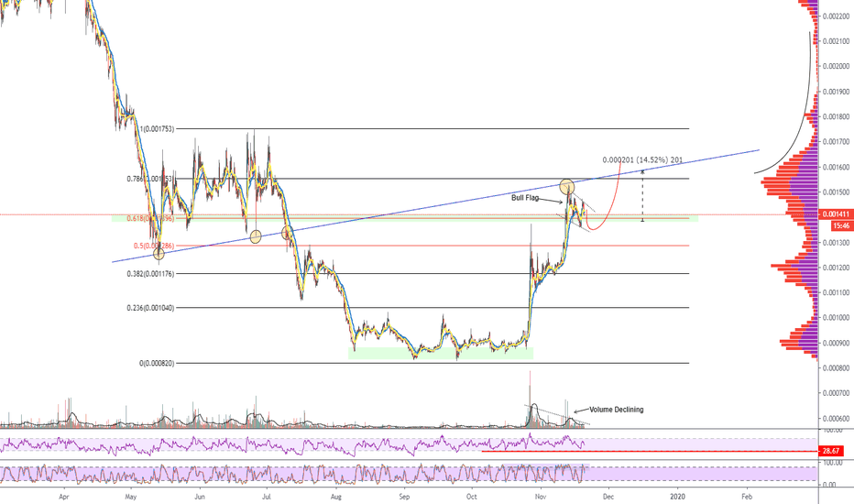
Task: Click the current price tag 0.001411
Action: click(x=835, y=214)
